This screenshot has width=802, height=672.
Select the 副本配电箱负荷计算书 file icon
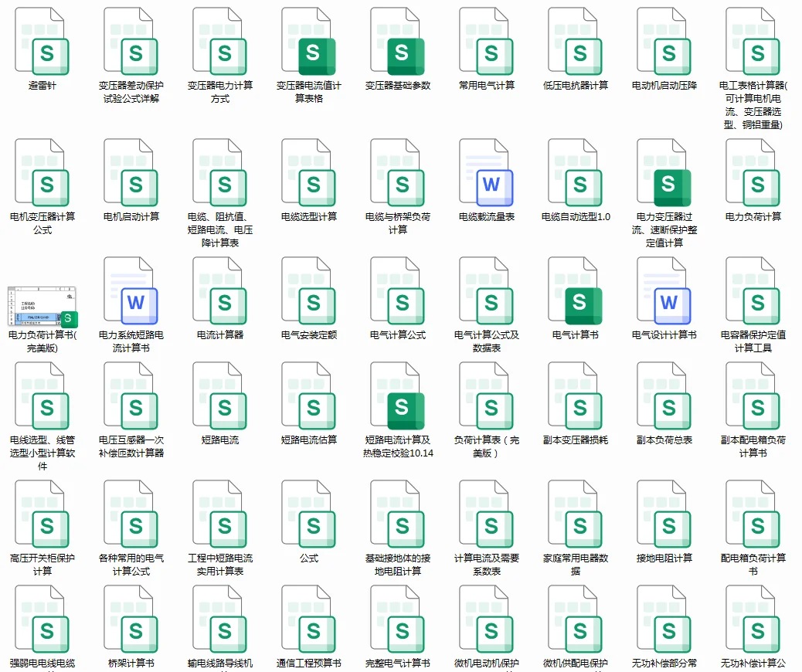753,396
